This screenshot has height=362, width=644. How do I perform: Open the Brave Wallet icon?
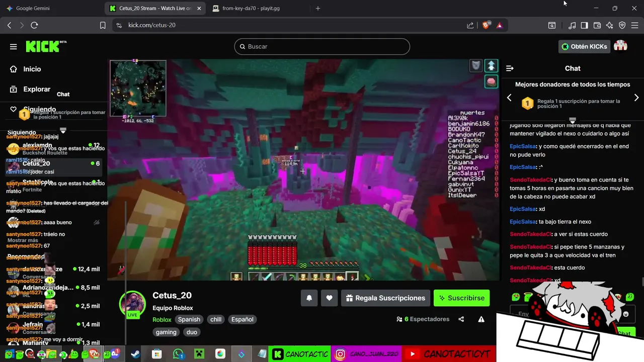tap(597, 25)
